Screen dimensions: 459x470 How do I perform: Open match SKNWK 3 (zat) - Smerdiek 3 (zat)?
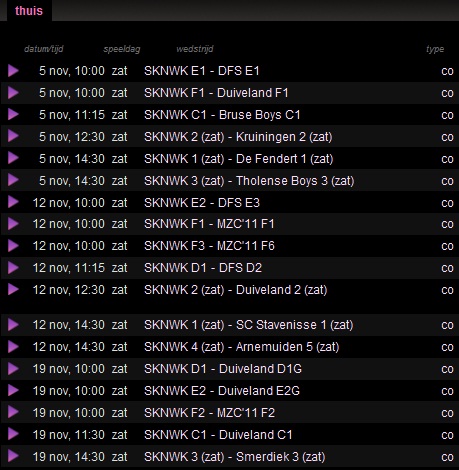(235, 457)
